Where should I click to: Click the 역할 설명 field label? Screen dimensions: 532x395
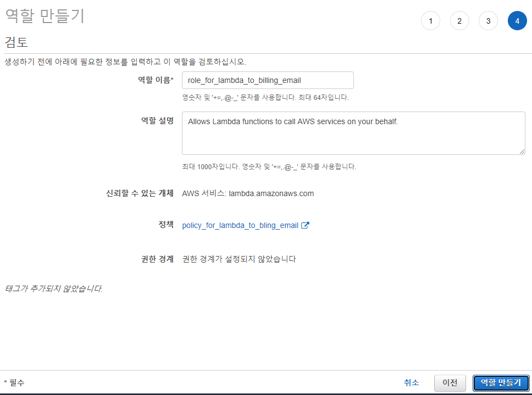click(x=157, y=121)
